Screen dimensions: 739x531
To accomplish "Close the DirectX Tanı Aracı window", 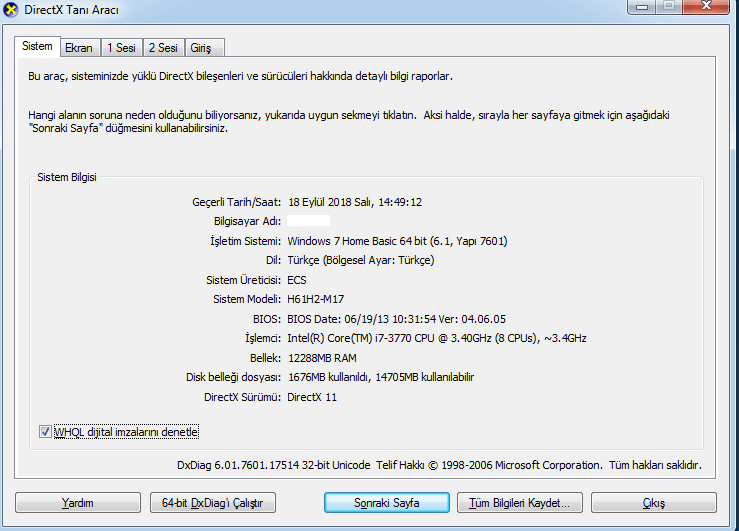I will pos(706,6).
